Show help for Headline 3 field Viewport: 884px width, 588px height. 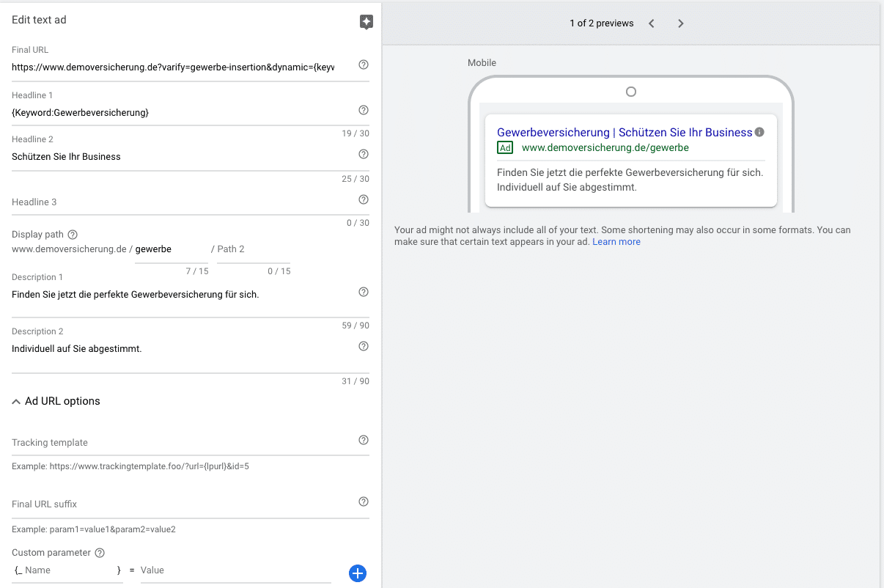(364, 199)
